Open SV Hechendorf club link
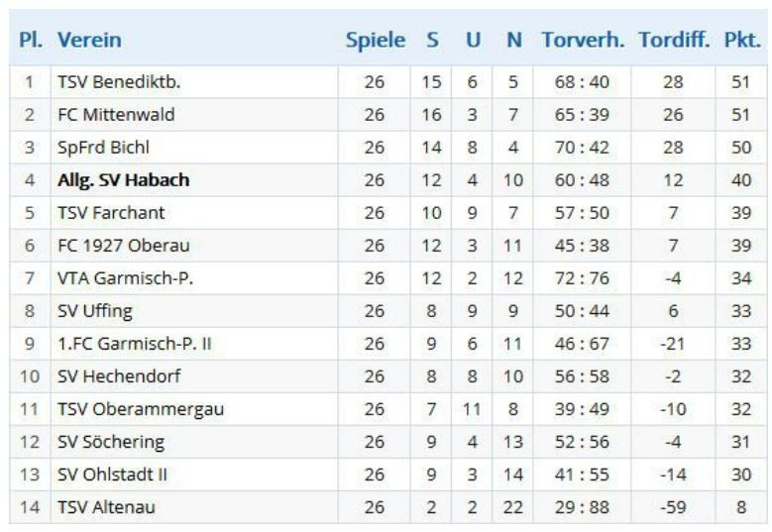The image size is (772, 532). point(119,376)
